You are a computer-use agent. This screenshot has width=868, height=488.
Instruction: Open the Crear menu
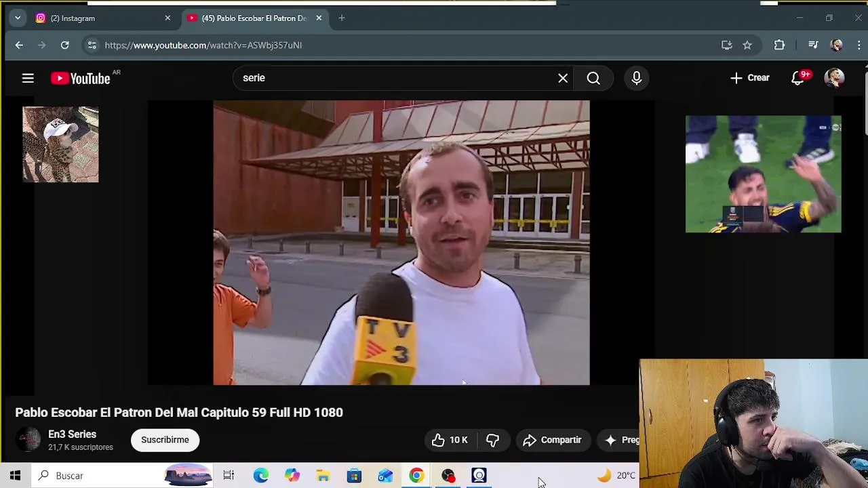click(750, 78)
